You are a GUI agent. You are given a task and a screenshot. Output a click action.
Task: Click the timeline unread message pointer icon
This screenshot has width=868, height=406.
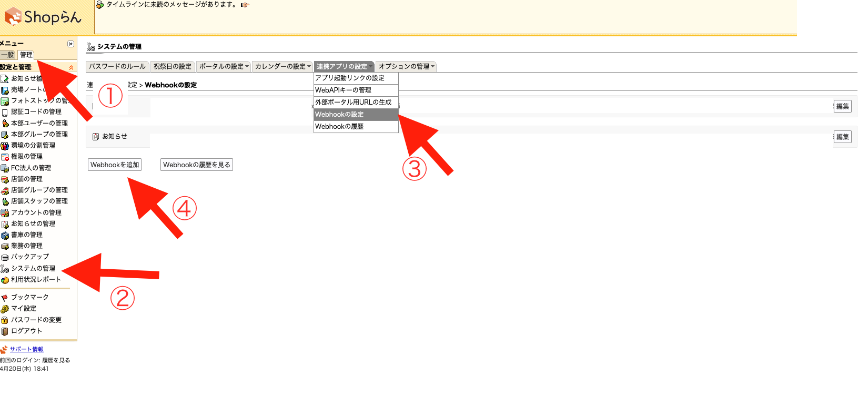245,5
